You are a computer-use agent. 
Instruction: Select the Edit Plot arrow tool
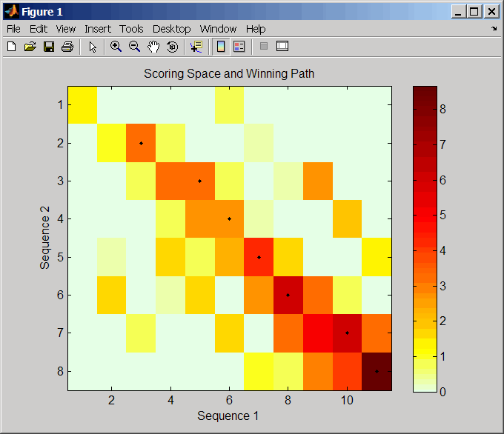click(93, 47)
